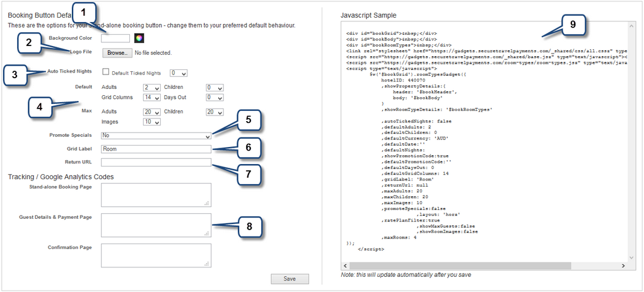The height and width of the screenshot is (292, 644).
Task: Click the horizontal scrollbar of the Javascript Sample
Action: tap(460, 266)
